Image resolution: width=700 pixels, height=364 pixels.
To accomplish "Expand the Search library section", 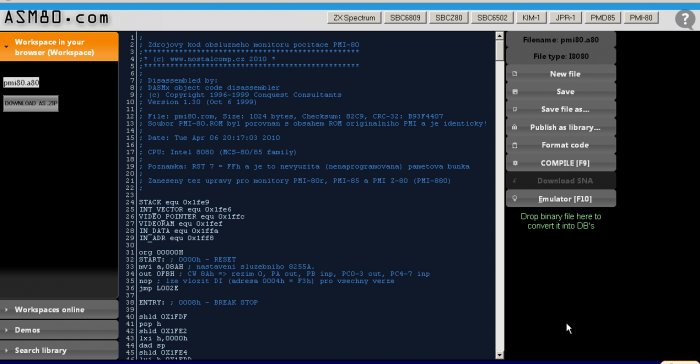I will coord(59,351).
